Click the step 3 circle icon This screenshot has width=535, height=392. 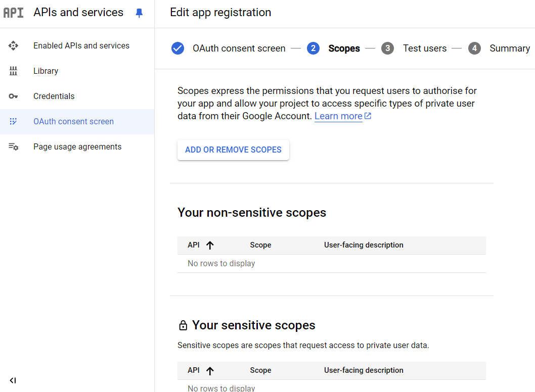(x=388, y=48)
